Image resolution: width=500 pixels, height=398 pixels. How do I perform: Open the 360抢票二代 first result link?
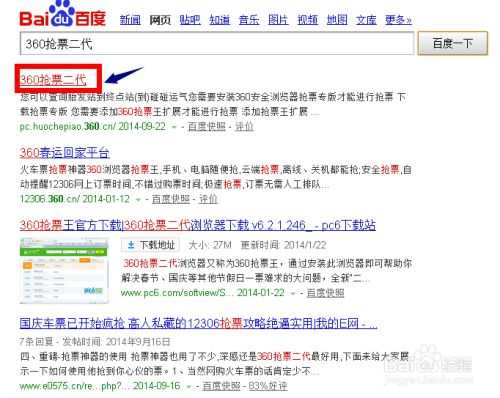[53, 80]
